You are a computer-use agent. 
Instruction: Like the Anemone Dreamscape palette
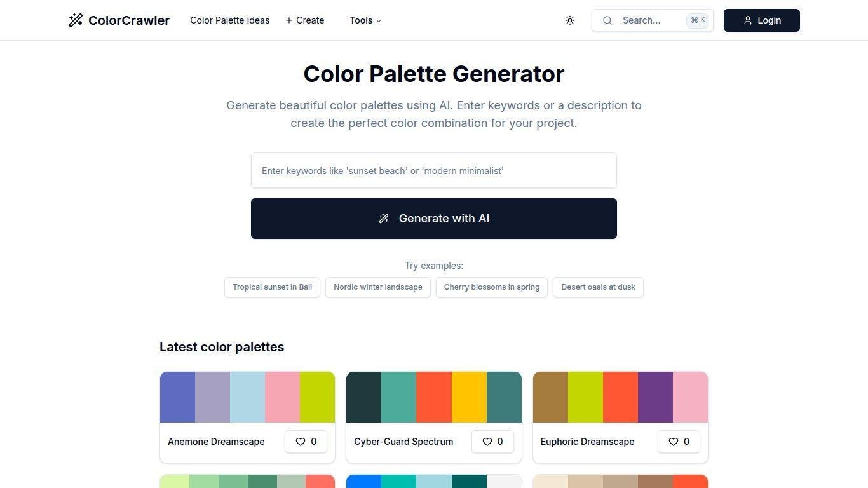306,442
